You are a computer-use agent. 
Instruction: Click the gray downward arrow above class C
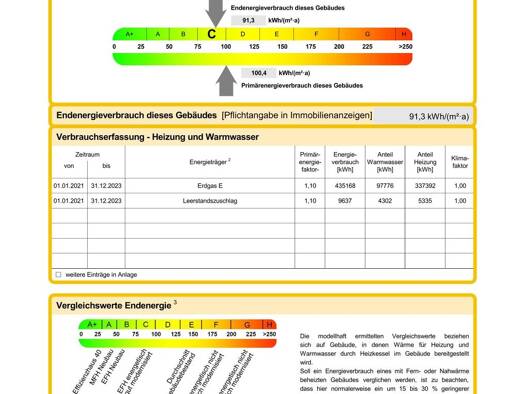pos(216,13)
